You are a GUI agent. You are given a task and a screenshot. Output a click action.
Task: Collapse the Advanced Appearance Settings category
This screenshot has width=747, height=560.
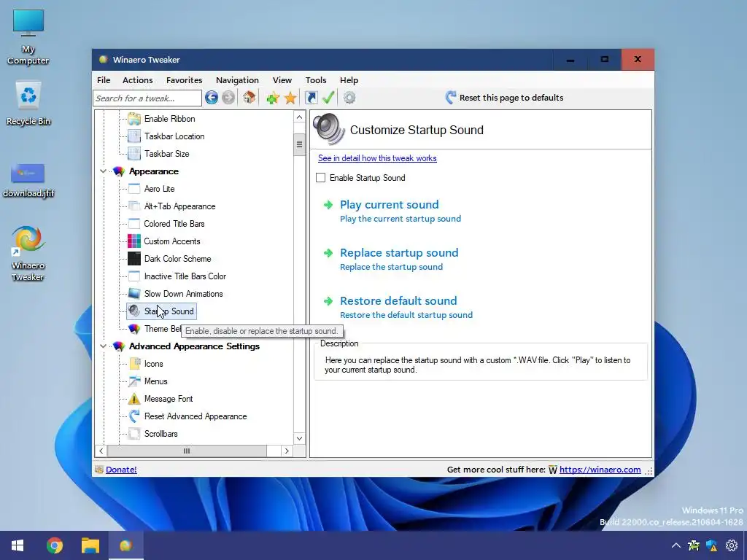[103, 346]
